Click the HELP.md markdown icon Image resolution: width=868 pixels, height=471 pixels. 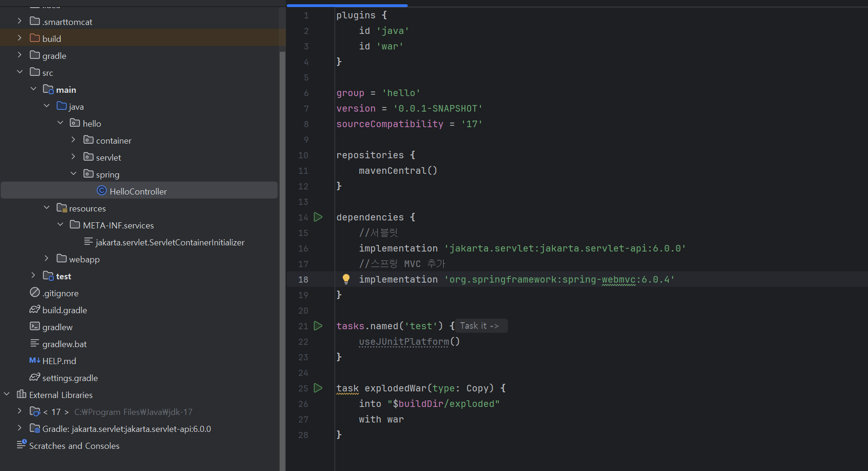[x=35, y=360]
